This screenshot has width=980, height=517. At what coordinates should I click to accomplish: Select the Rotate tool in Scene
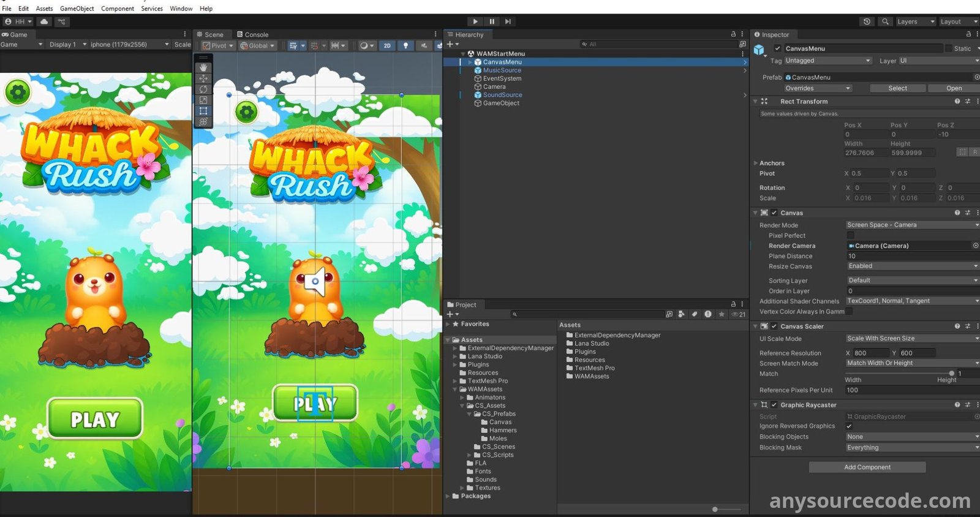pyautogui.click(x=203, y=89)
